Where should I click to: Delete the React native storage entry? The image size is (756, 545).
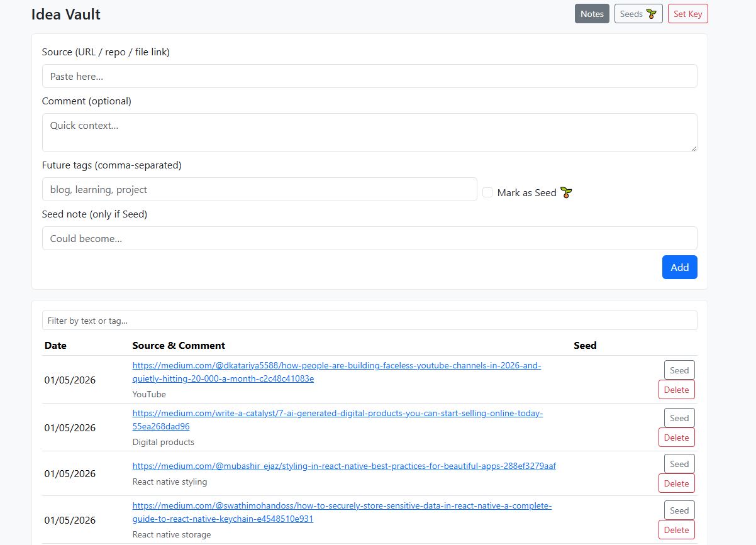[x=676, y=529]
